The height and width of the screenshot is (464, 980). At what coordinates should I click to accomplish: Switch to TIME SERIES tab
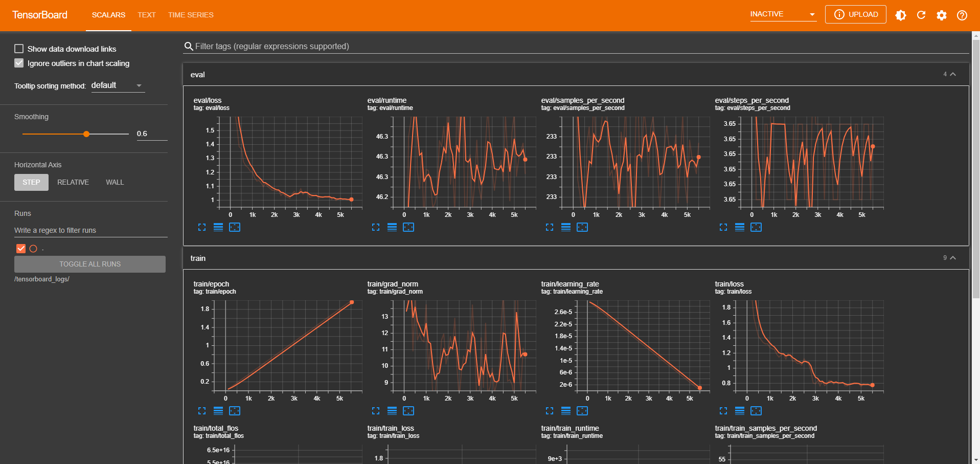click(x=191, y=15)
